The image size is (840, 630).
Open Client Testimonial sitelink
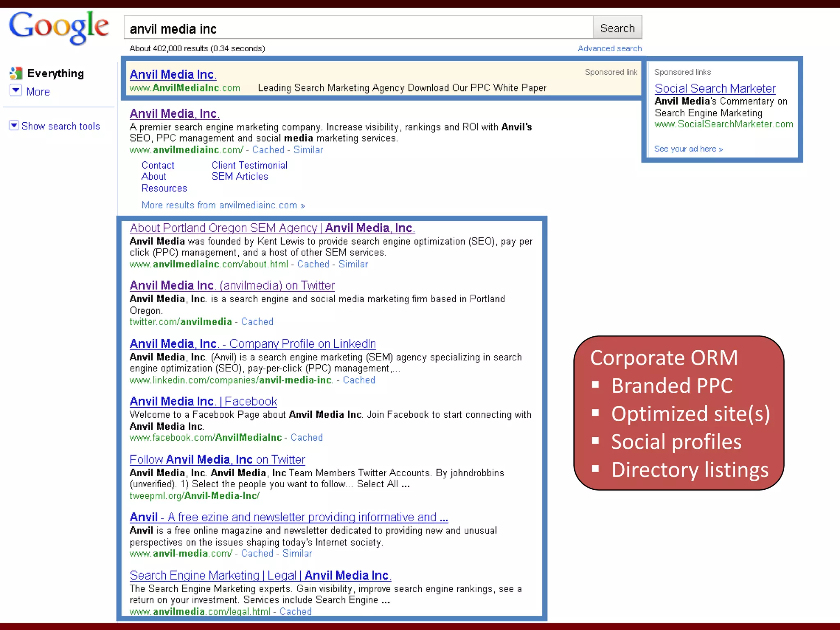pyautogui.click(x=249, y=165)
